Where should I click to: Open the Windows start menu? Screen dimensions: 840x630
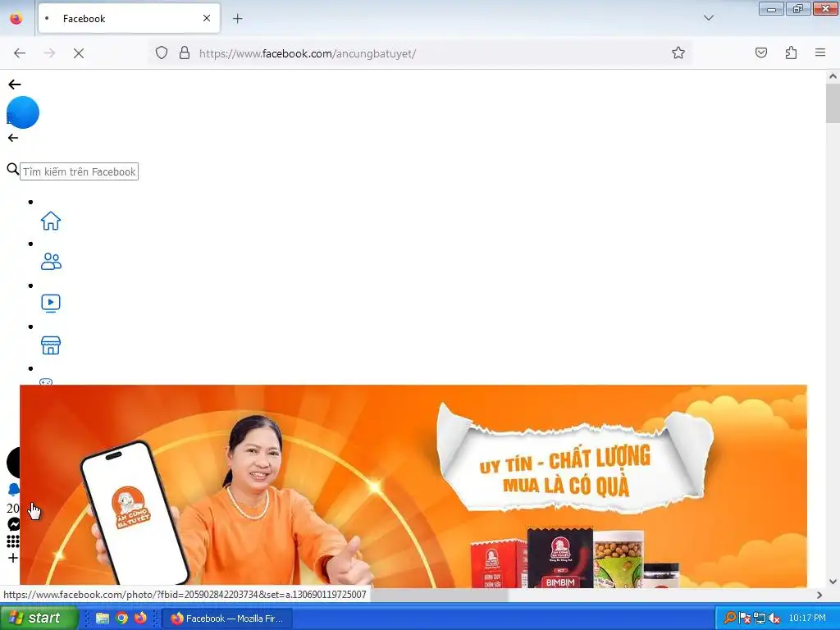click(x=38, y=618)
